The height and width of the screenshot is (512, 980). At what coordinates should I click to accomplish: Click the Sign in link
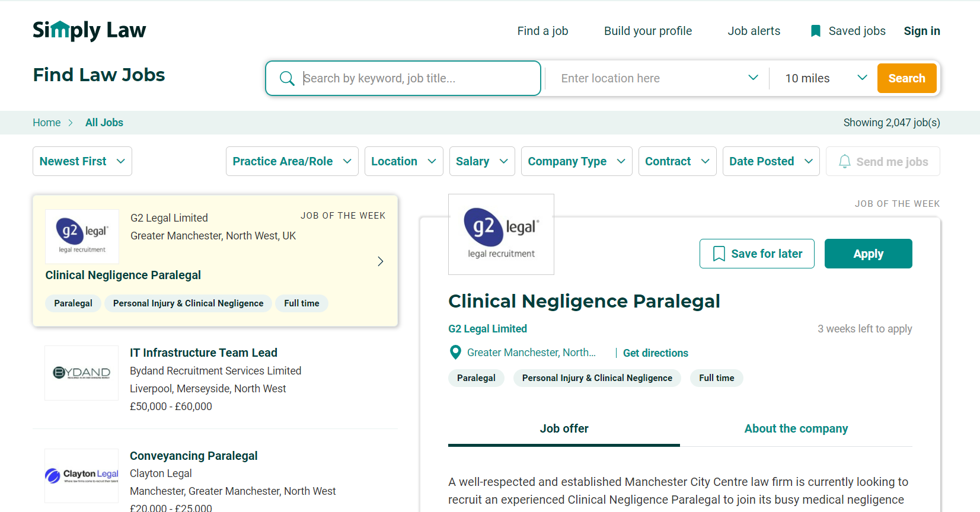[922, 31]
